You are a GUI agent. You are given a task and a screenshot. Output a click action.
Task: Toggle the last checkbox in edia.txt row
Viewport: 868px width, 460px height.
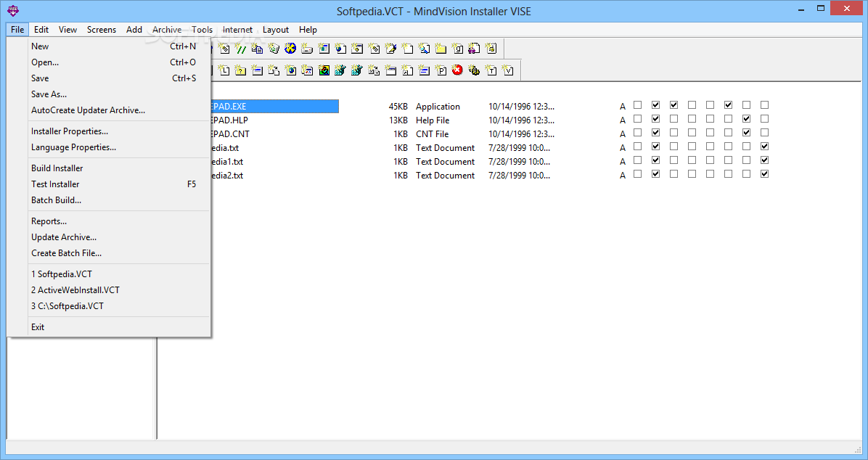(x=764, y=146)
